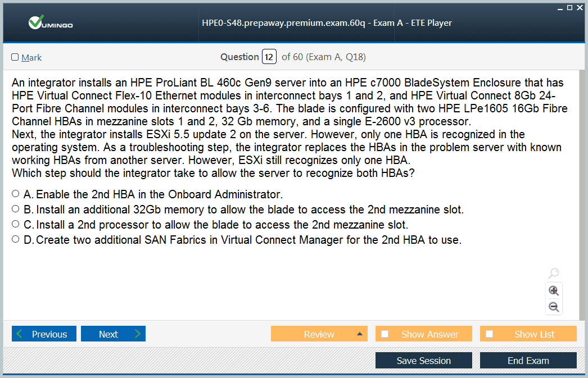The width and height of the screenshot is (588, 378).
Task: Tick the Show List checkbox
Action: click(490, 334)
